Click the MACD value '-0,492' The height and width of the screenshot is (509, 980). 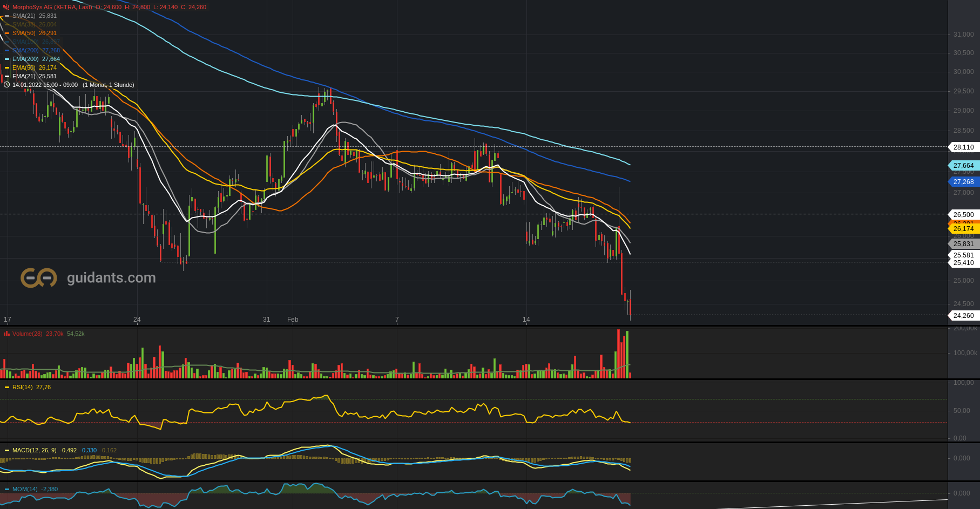pyautogui.click(x=68, y=450)
